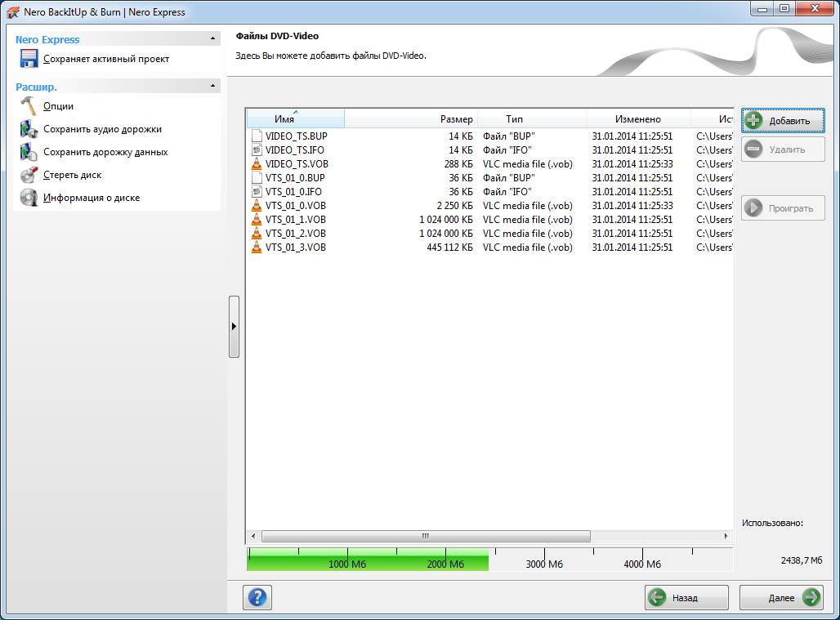840x620 pixels.
Task: Select the VTS_01_0.VOB file name
Action: [296, 206]
